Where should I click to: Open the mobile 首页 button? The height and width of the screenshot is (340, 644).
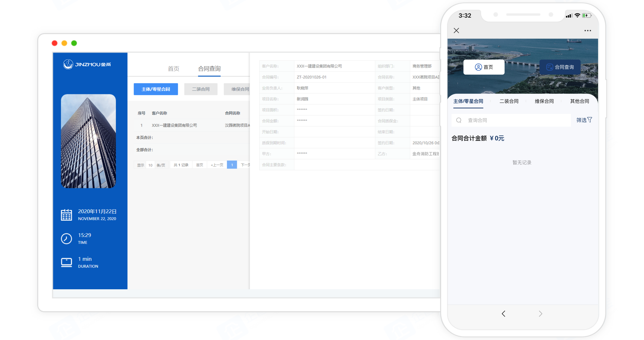click(x=484, y=67)
